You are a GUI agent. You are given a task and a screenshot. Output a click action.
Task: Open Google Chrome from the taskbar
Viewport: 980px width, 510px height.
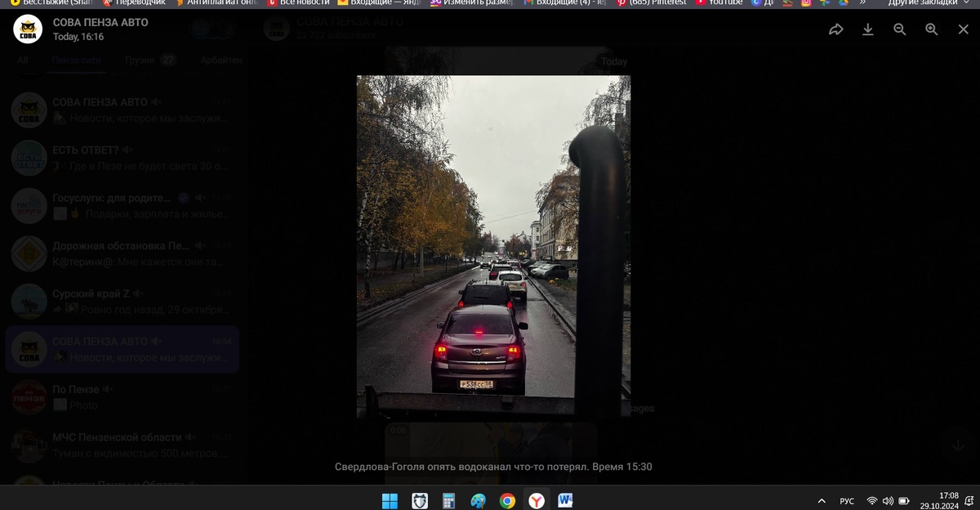pyautogui.click(x=507, y=500)
